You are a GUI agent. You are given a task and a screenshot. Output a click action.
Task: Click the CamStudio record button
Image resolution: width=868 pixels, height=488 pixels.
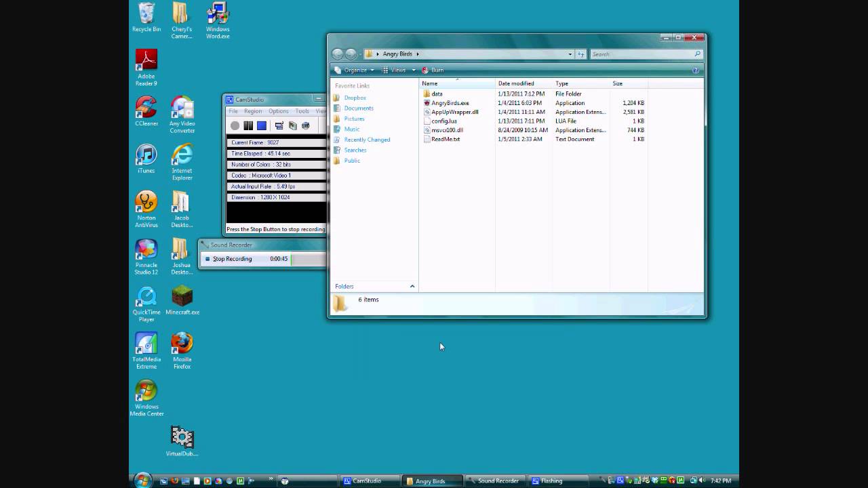tap(235, 125)
